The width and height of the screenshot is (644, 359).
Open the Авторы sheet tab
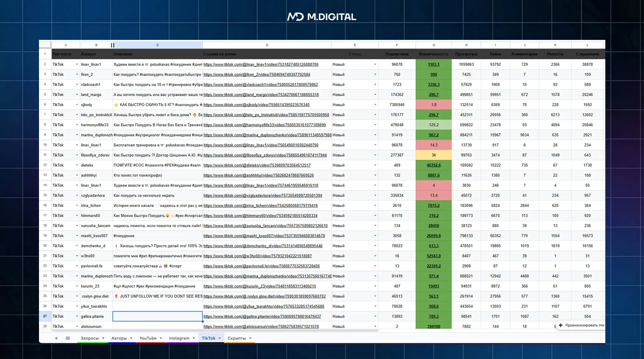tap(119, 338)
